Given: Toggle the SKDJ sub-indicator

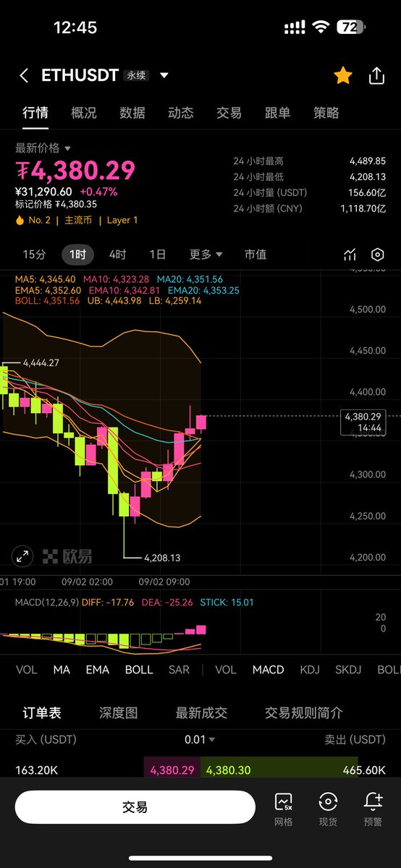Looking at the screenshot, I should (x=350, y=670).
